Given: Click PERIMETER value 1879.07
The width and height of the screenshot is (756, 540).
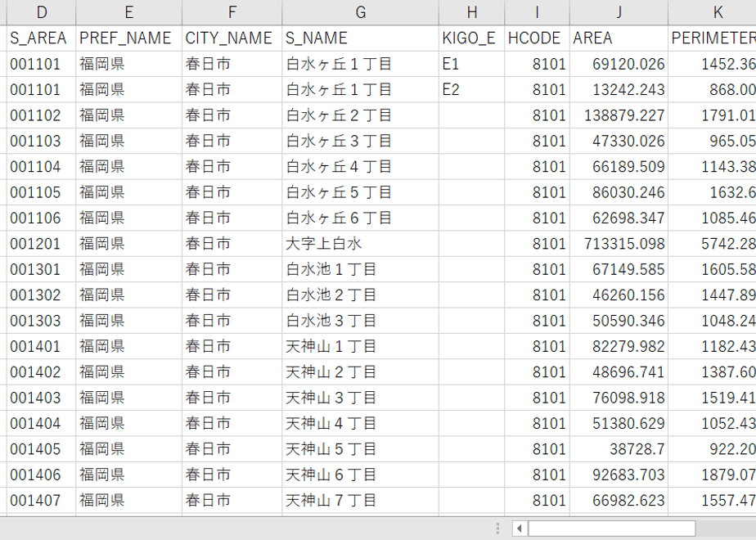Looking at the screenshot, I should click(712, 475).
